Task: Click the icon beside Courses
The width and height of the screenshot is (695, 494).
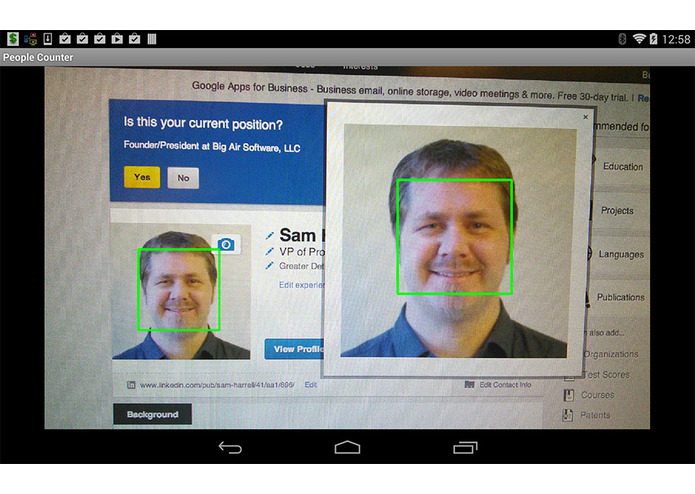Action: click(569, 395)
